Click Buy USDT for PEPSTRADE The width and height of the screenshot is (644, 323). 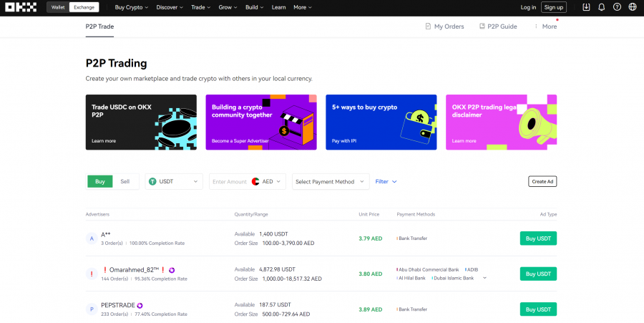pyautogui.click(x=538, y=309)
